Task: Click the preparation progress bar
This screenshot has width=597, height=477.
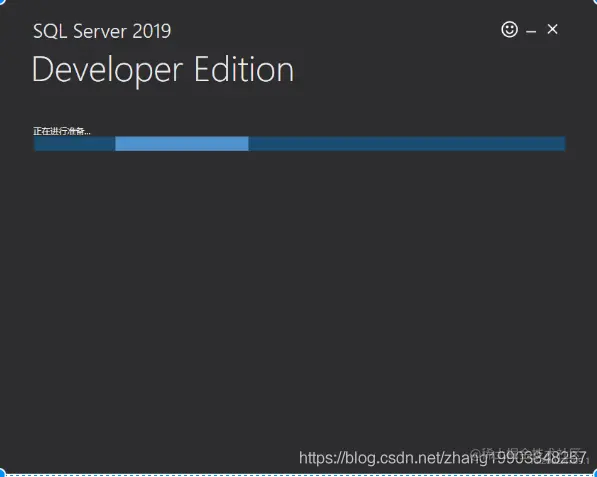Action: click(x=299, y=144)
